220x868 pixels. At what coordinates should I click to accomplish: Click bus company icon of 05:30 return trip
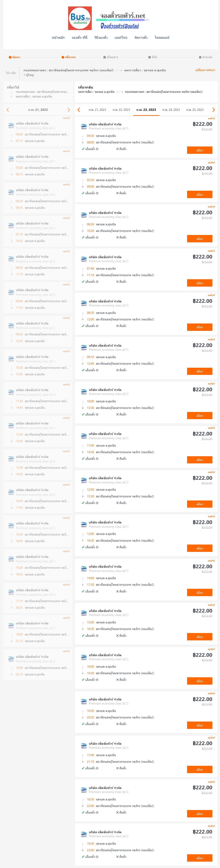(84, 171)
